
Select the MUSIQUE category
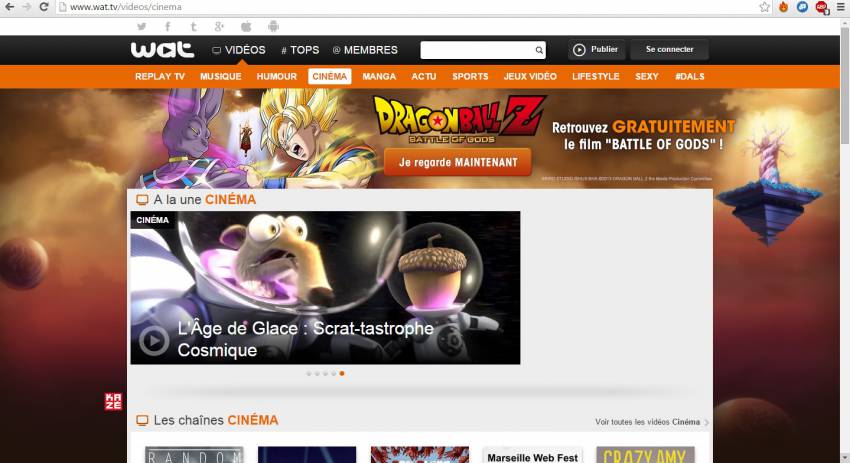pyautogui.click(x=221, y=76)
